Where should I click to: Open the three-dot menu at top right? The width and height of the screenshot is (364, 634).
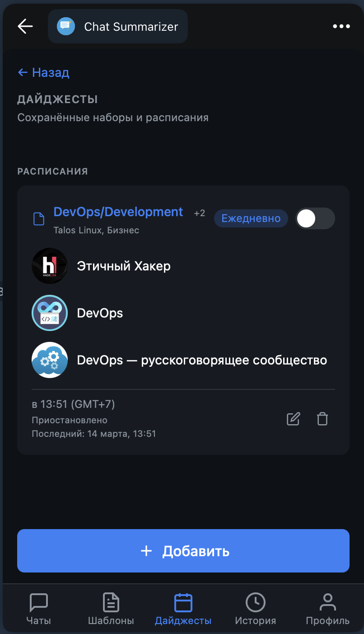[341, 26]
